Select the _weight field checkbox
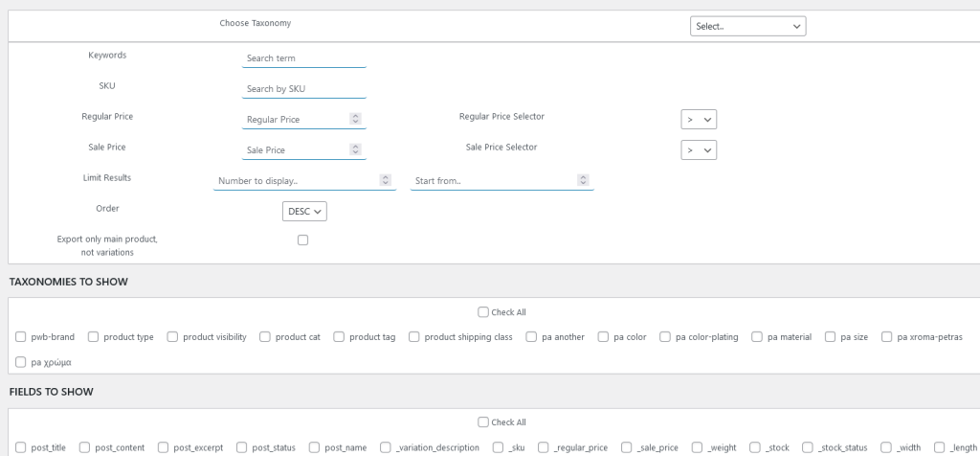980x456 pixels. pyautogui.click(x=698, y=447)
